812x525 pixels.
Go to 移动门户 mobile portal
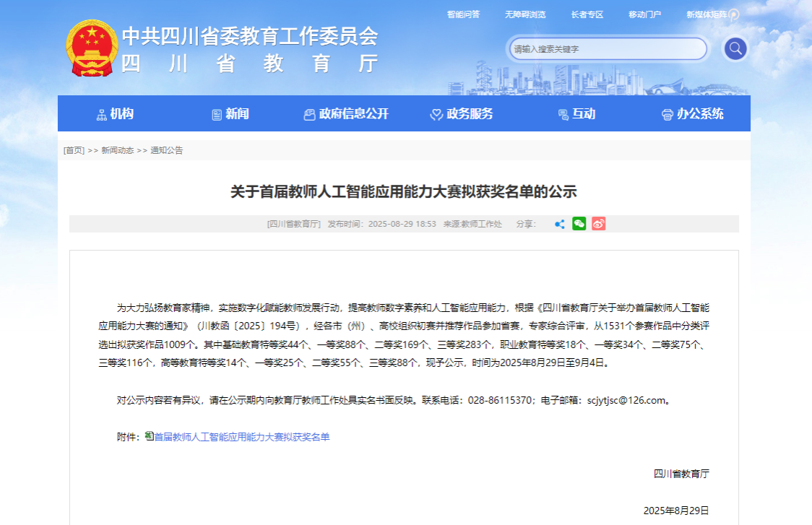644,14
